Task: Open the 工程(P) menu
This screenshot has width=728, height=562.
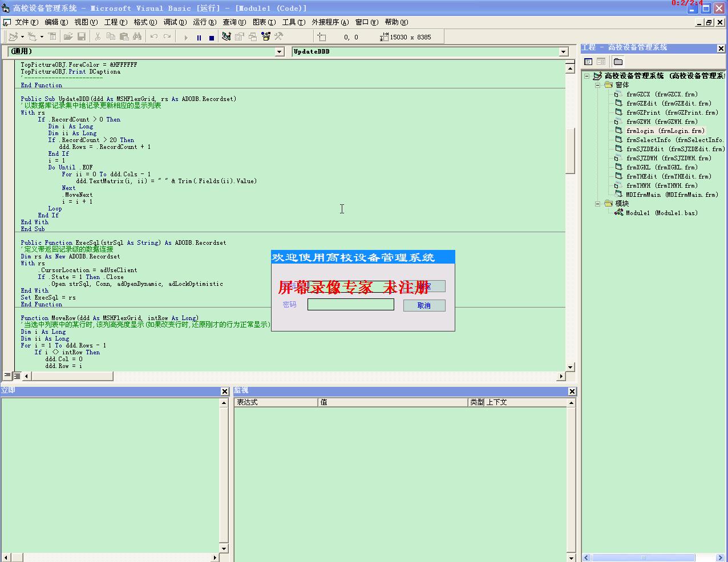Action: point(116,22)
